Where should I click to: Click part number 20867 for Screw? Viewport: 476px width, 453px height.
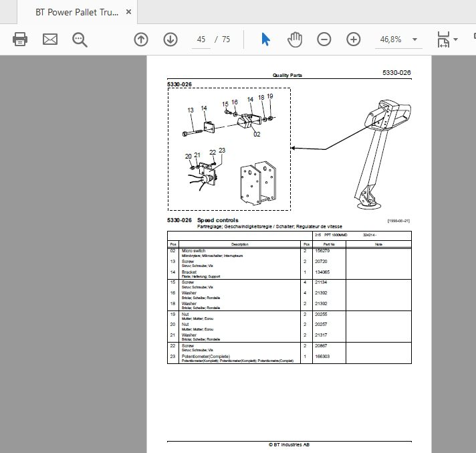(x=321, y=346)
